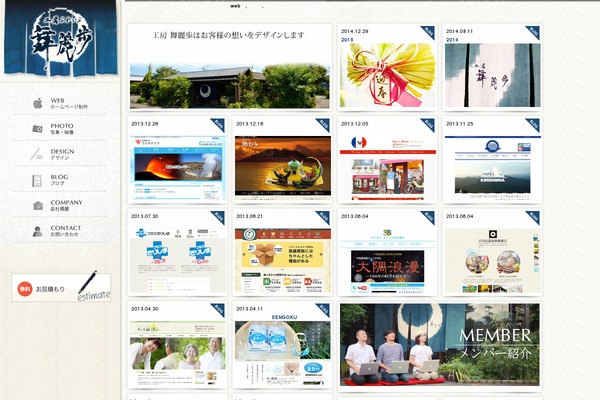Click the person icon beside CONTACT
This screenshot has width=600, height=400.
pos(37,231)
